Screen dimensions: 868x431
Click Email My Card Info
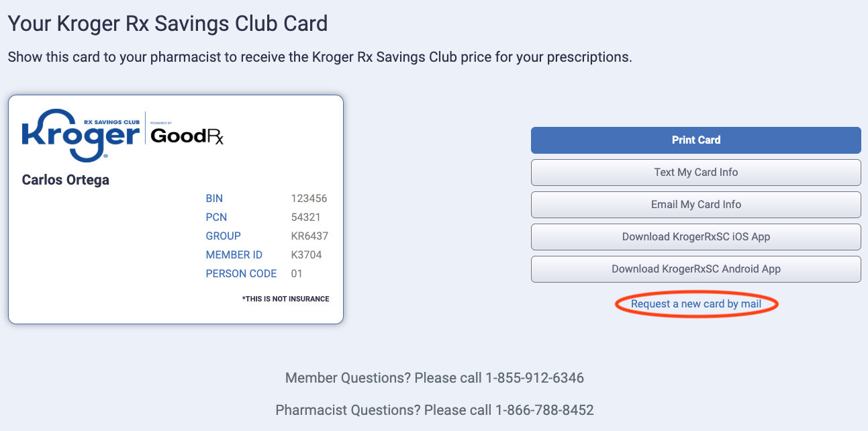(695, 205)
